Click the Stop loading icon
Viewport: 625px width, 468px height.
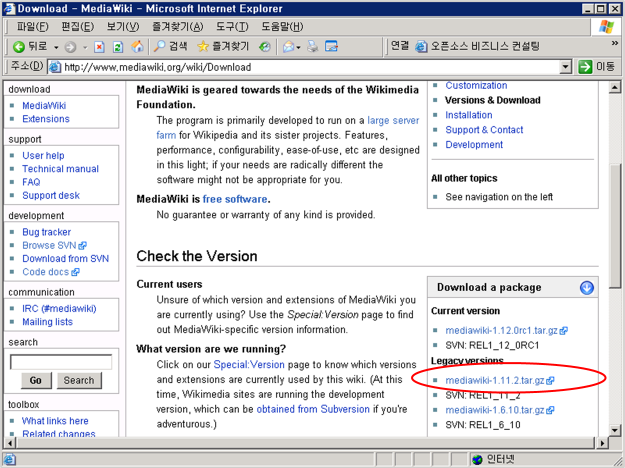(100, 47)
